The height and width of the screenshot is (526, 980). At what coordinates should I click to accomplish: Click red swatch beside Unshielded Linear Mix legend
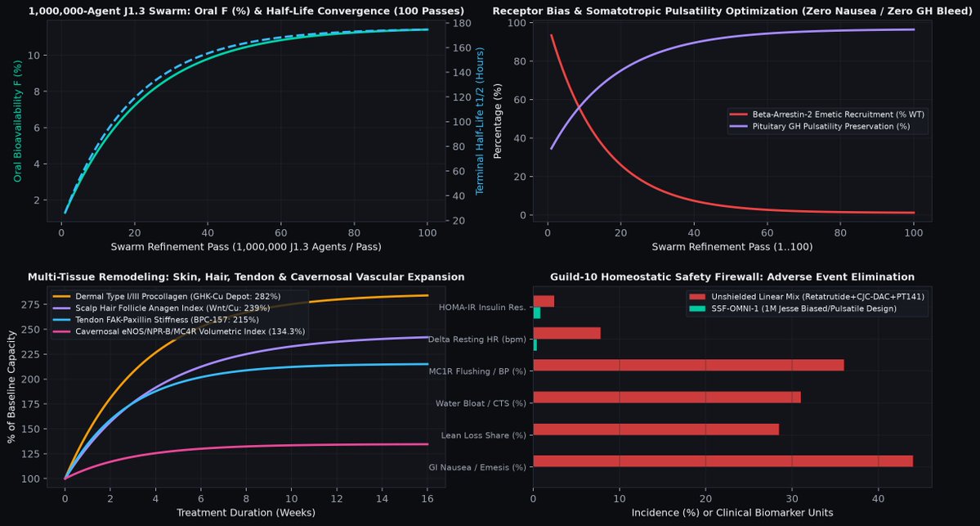click(x=697, y=296)
